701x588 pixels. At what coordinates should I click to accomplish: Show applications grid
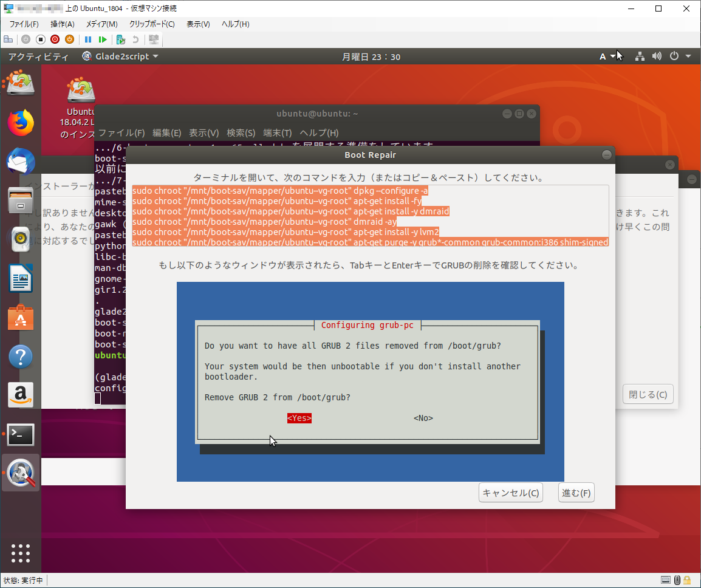tap(20, 553)
